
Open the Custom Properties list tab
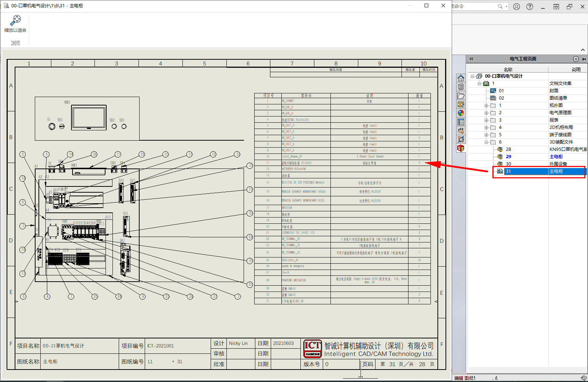461,122
